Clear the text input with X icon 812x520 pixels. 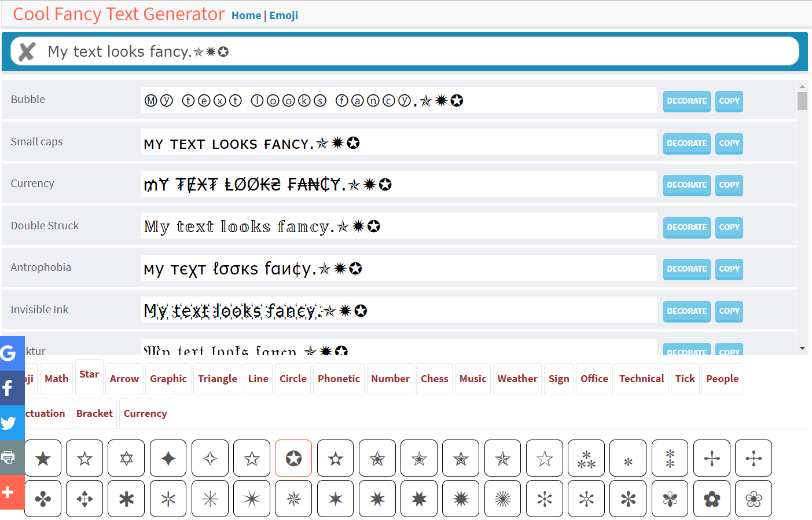pyautogui.click(x=27, y=52)
